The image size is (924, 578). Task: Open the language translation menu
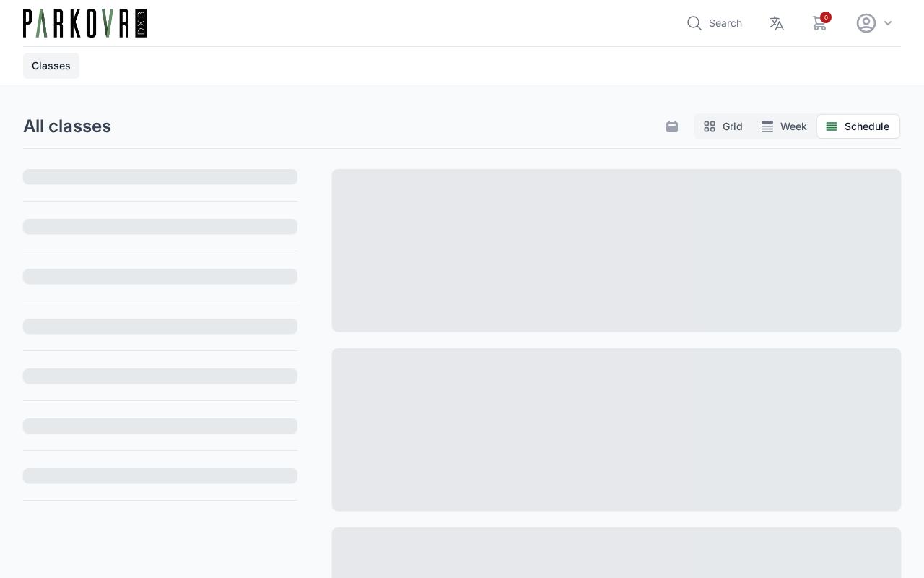(x=777, y=23)
